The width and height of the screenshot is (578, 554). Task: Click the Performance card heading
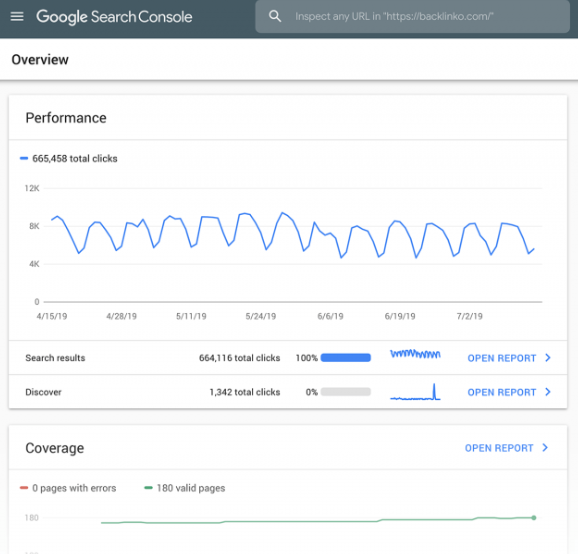click(x=66, y=118)
